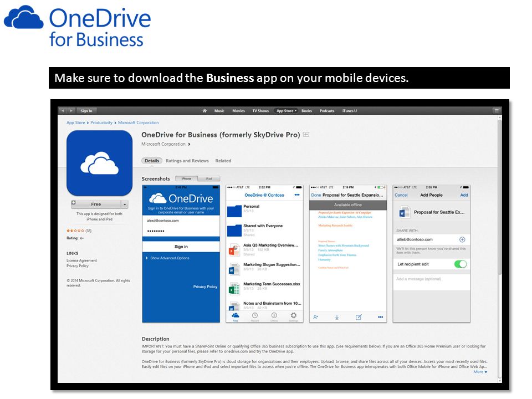532x399 pixels.
Task: Open the Ratings and Reviews tab
Action: pos(187,161)
